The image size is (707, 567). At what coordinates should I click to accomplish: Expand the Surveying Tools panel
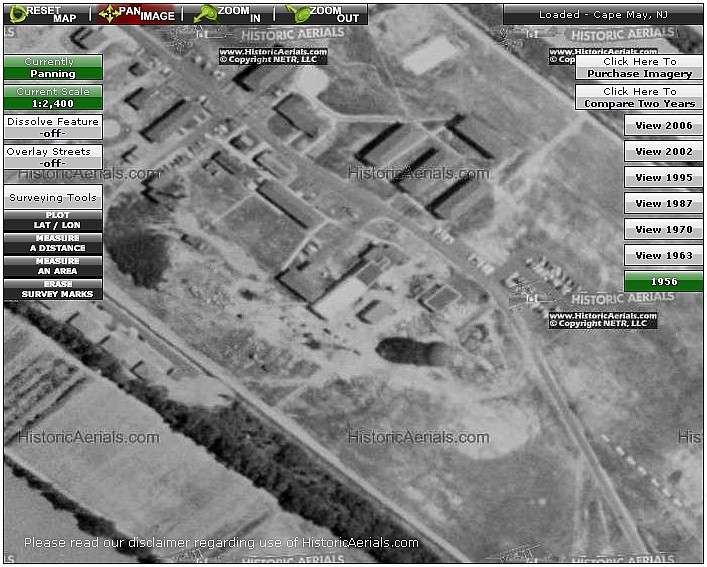coord(53,197)
